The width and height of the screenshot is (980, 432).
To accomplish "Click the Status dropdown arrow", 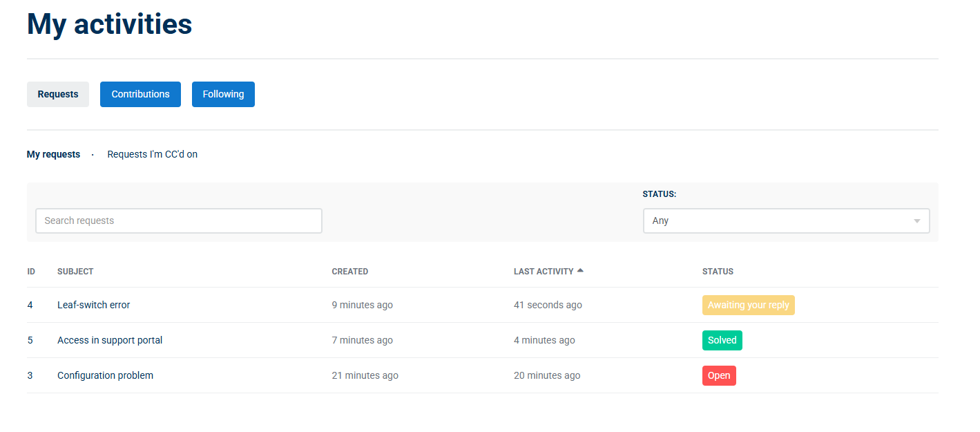I will 917,221.
